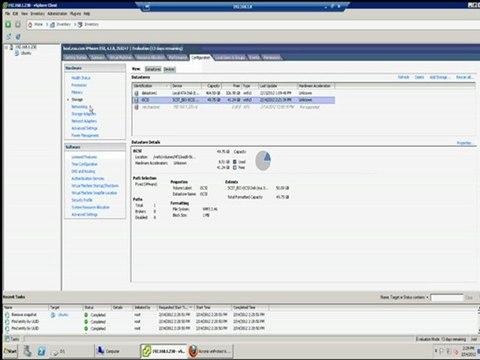Switch to the Resource Allocation tab
480x360 pixels.
[x=150, y=58]
